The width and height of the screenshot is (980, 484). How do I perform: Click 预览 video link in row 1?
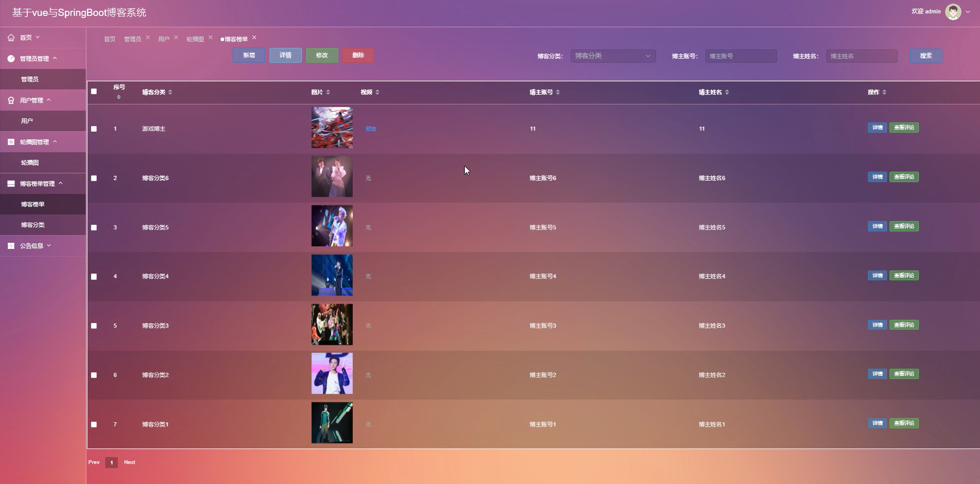coord(371,129)
